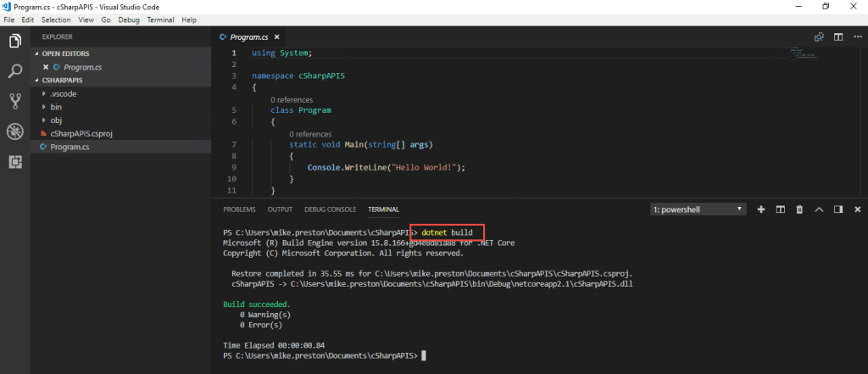
Task: Expand the .vscode folder
Action: point(120,93)
